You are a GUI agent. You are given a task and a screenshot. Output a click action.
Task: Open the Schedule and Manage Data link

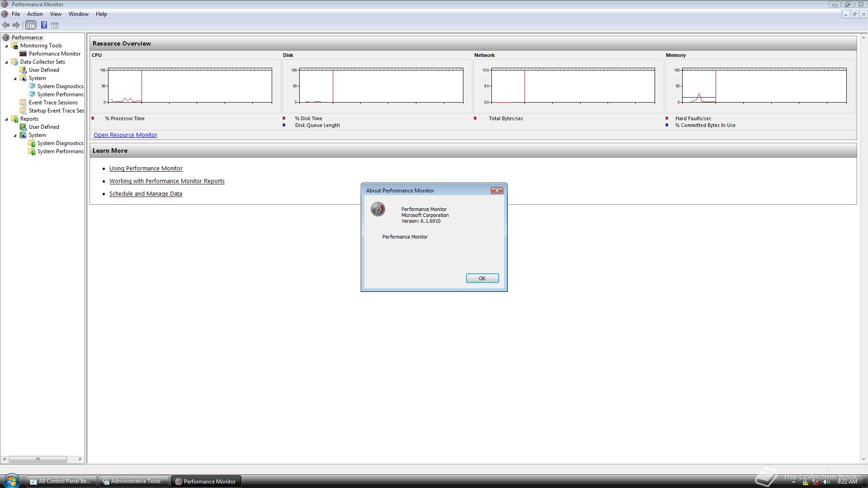tap(146, 194)
